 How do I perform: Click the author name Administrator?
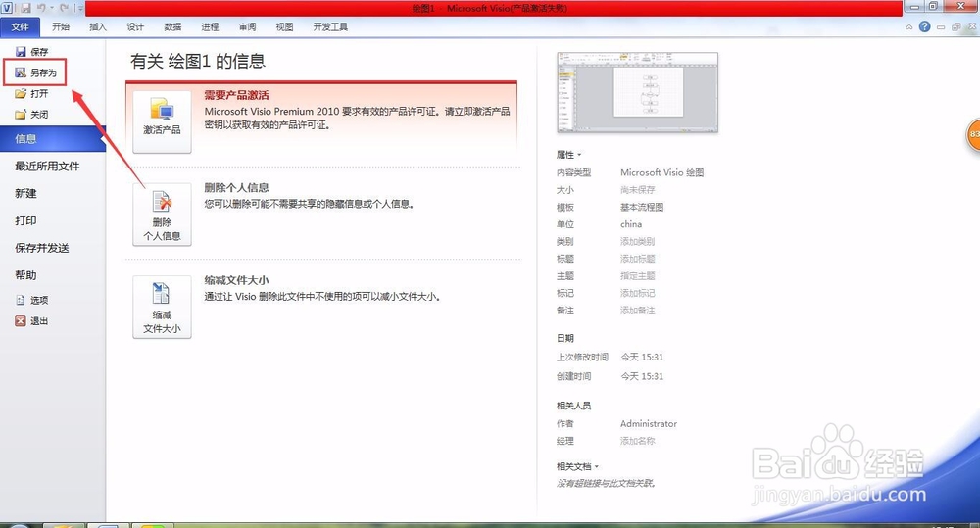pos(648,423)
